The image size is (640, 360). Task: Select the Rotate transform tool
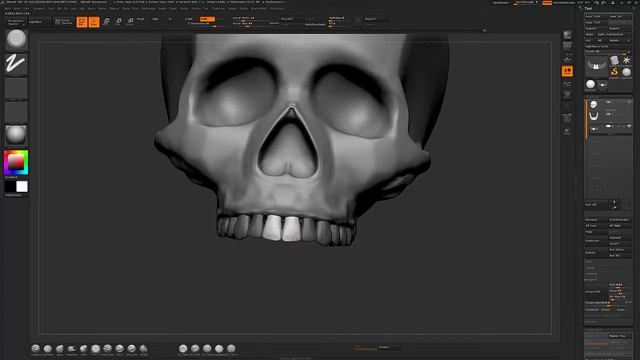pos(131,22)
